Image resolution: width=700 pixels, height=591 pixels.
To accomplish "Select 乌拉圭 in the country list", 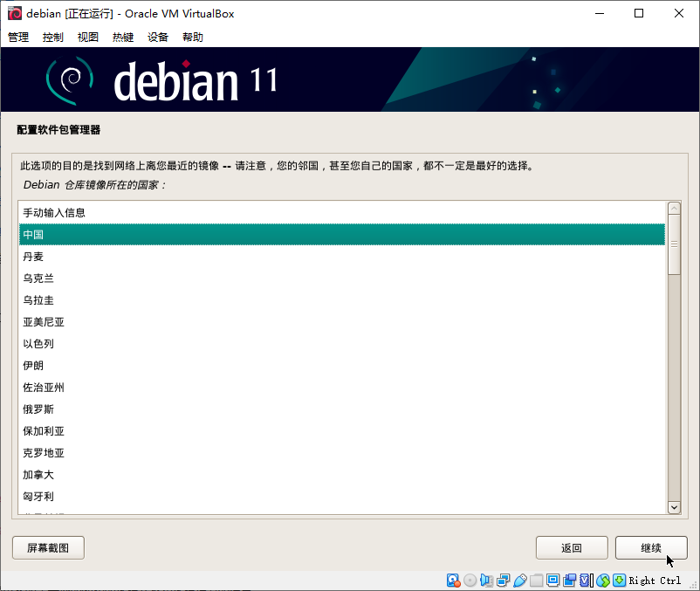I will coord(342,300).
